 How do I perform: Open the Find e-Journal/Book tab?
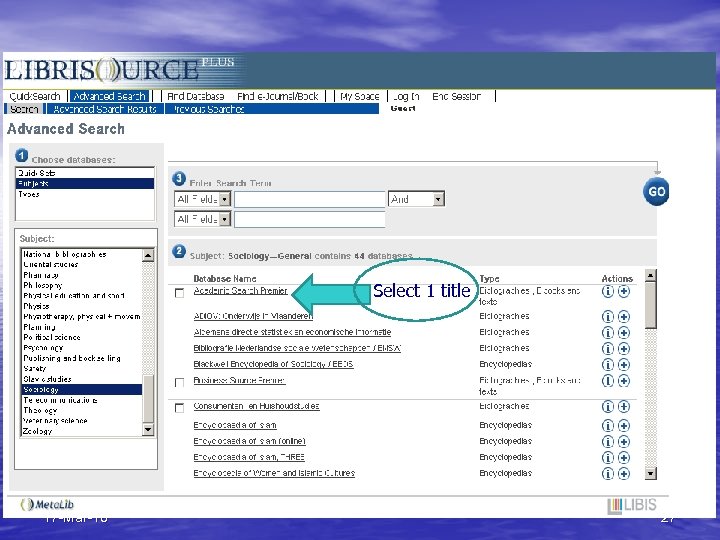pyautogui.click(x=278, y=96)
